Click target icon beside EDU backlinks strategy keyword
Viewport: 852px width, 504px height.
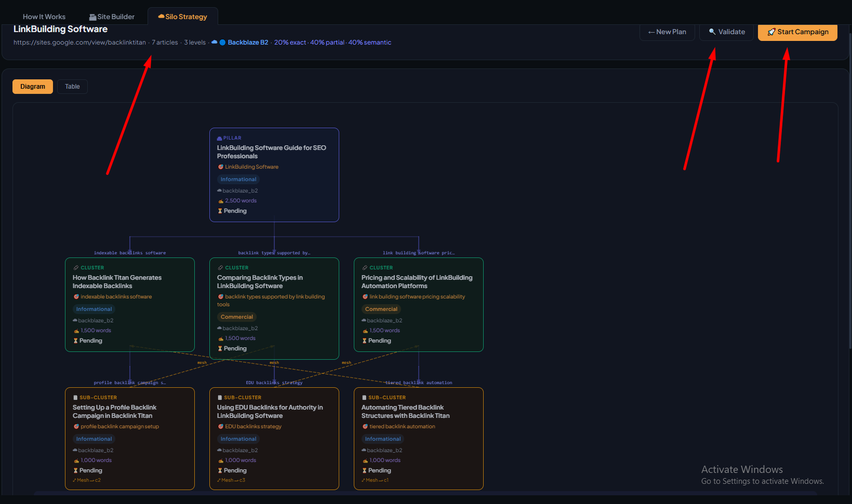[220, 427]
